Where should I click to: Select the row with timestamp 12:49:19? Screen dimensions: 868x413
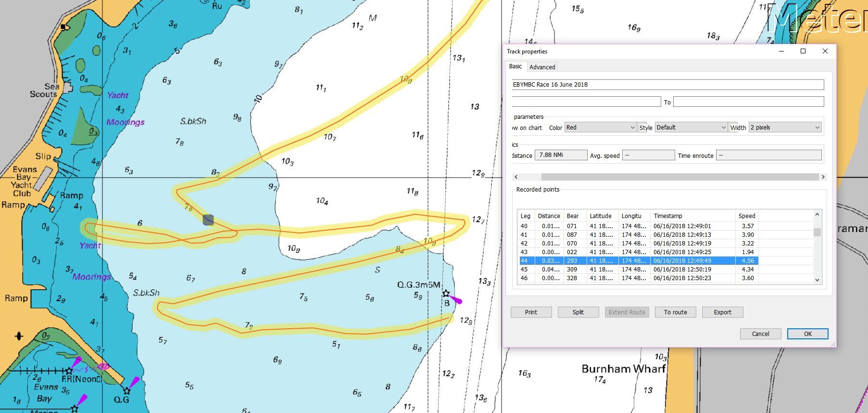pyautogui.click(x=638, y=244)
